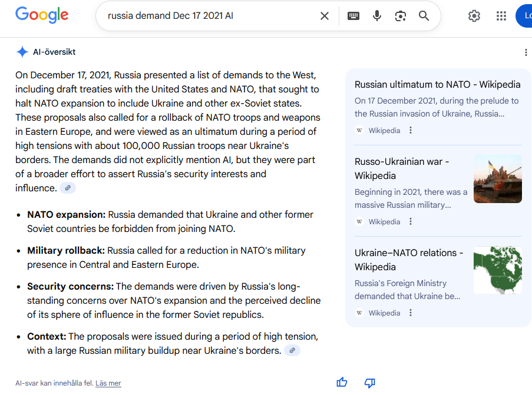Click the tank thumbnail of Russo-Ukrainian war
Image resolution: width=532 pixels, height=395 pixels.
(497, 179)
